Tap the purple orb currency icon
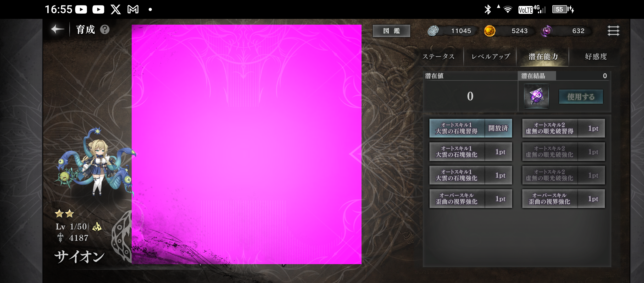 [x=547, y=31]
